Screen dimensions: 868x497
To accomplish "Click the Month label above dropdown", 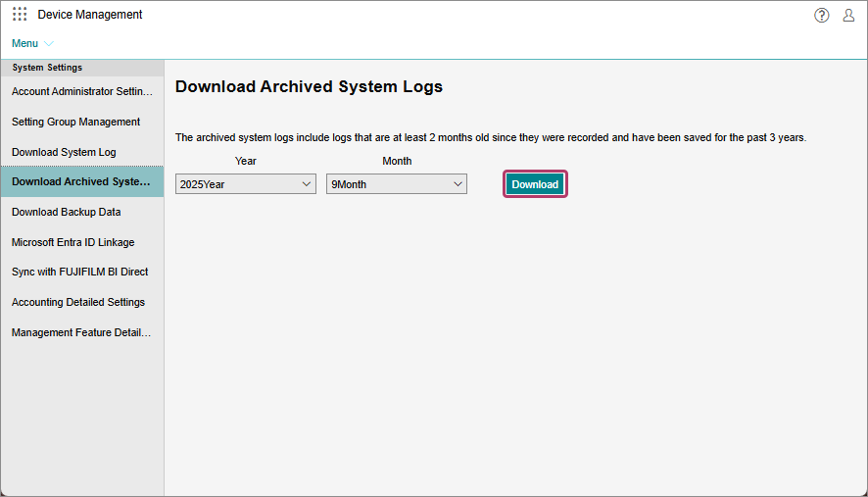I will (x=397, y=161).
